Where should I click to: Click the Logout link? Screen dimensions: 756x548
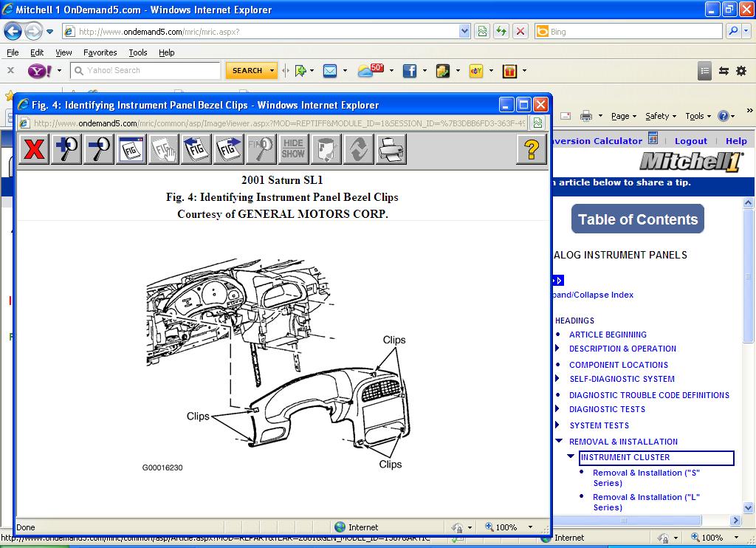tap(690, 141)
